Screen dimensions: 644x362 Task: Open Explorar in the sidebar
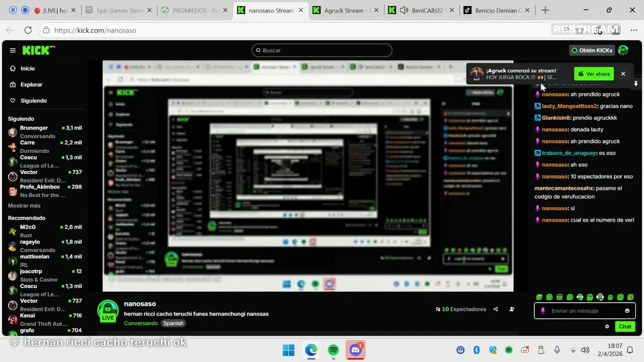point(31,84)
